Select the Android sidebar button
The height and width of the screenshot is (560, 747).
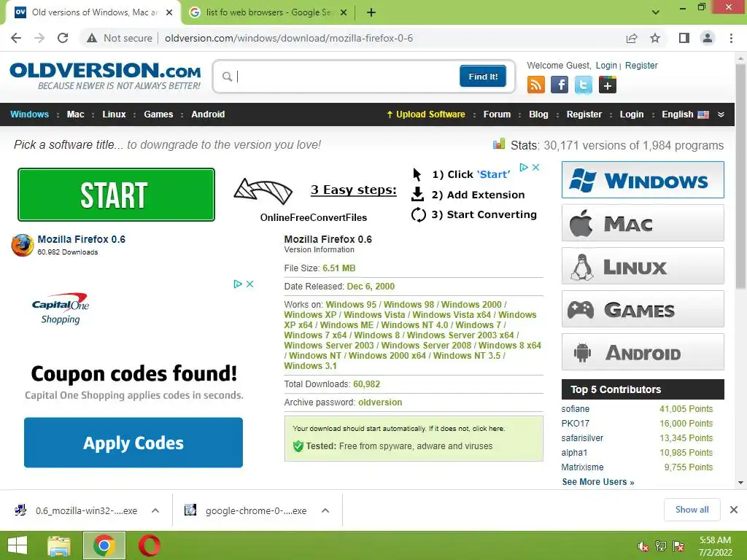coord(643,352)
